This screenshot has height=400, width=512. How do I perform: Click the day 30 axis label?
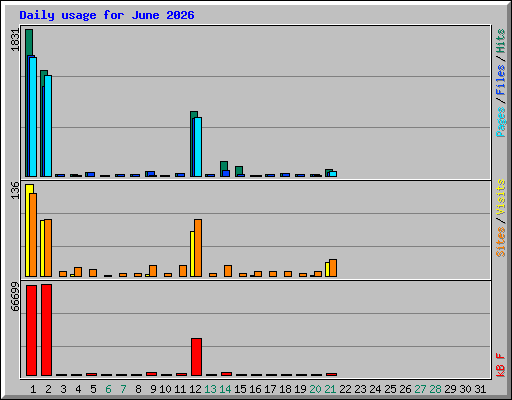click(465, 389)
